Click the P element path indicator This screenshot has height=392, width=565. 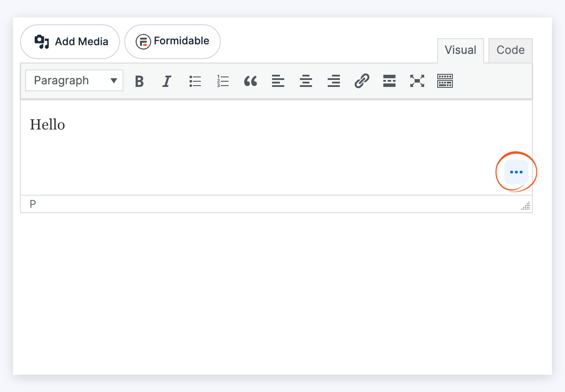[x=33, y=204]
